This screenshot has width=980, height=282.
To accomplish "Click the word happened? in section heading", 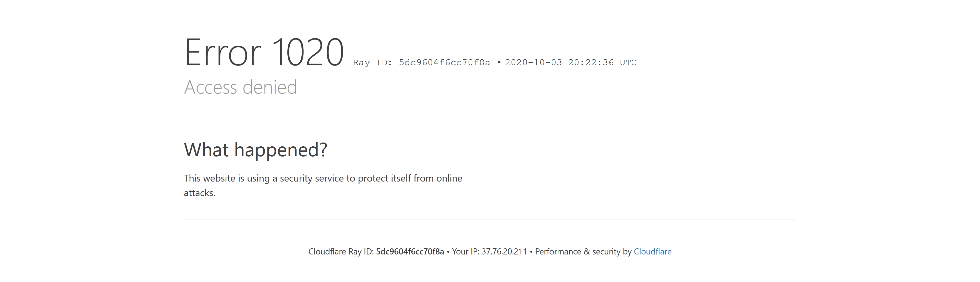I will tap(281, 150).
